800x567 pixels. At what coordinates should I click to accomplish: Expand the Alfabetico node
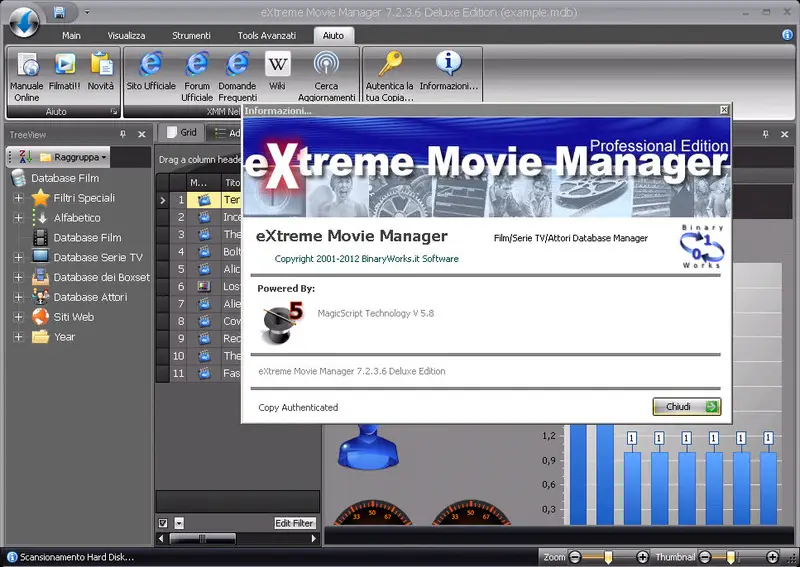(x=18, y=218)
